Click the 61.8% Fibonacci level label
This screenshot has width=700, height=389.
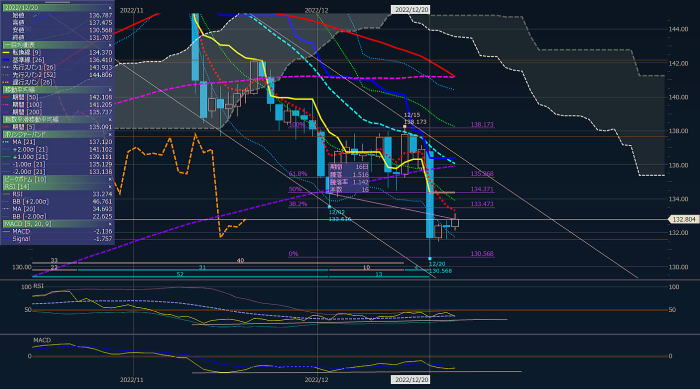[x=298, y=174]
